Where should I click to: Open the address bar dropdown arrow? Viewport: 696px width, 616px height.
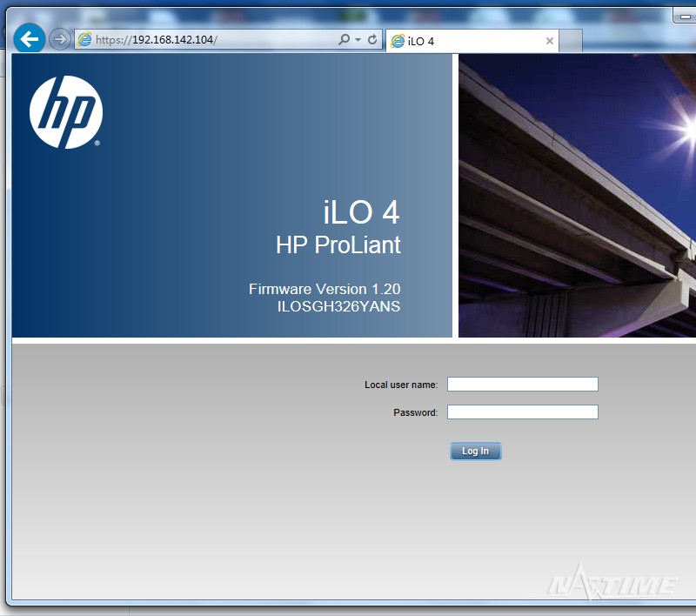(358, 39)
